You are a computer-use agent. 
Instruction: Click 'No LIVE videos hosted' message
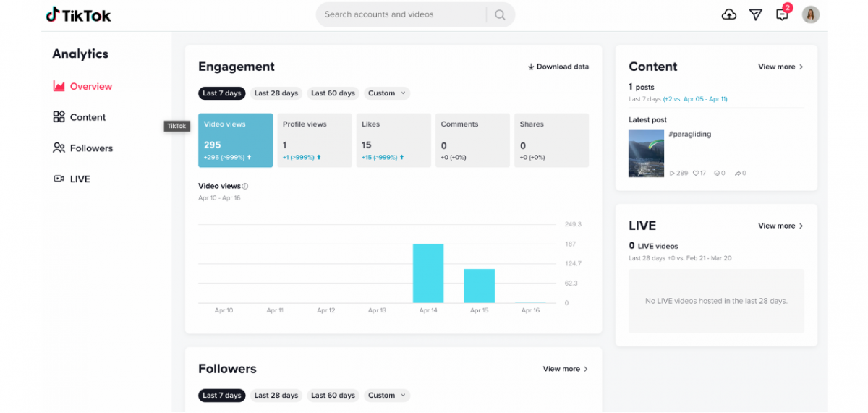pyautogui.click(x=716, y=301)
